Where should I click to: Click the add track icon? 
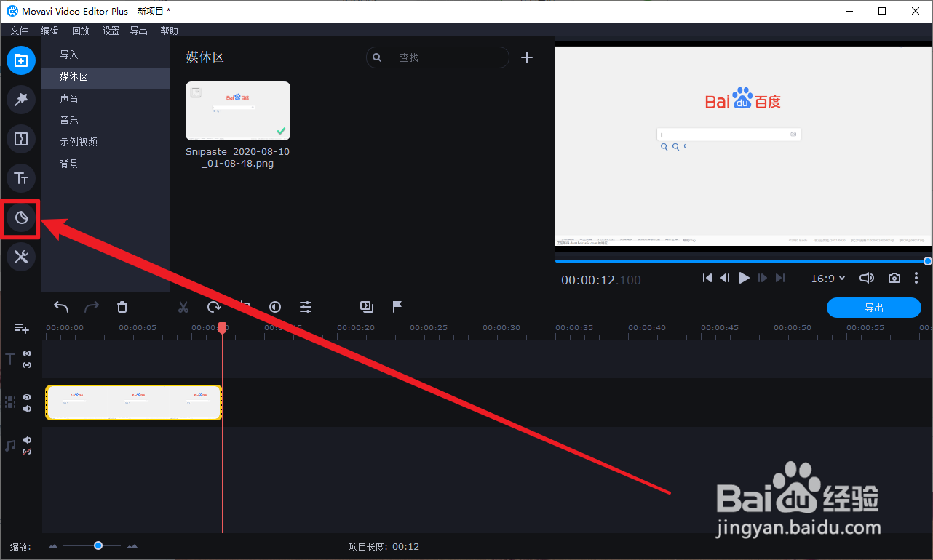tap(22, 329)
